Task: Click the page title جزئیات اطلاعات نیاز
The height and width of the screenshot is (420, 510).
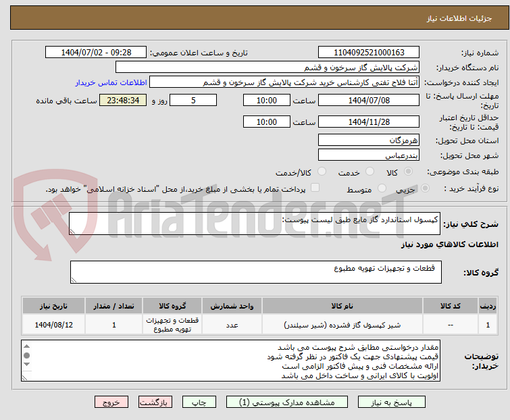Action: (459, 18)
